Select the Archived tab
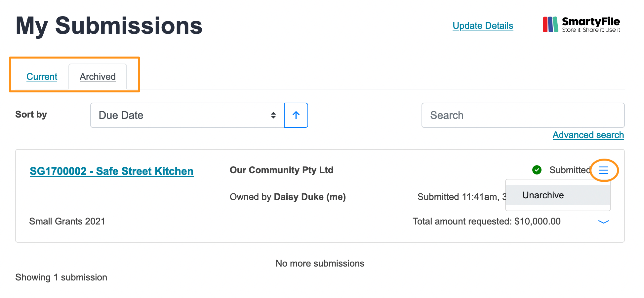644x298 pixels. point(98,76)
